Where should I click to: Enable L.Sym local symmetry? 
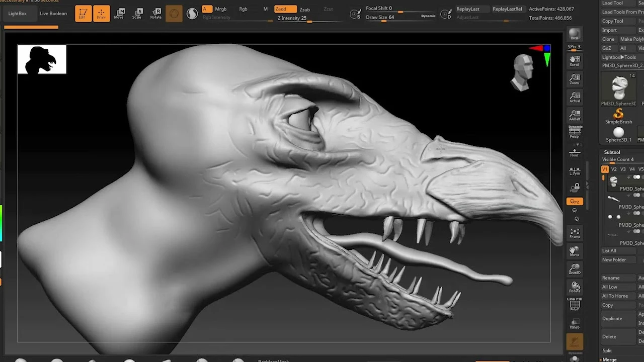click(574, 170)
